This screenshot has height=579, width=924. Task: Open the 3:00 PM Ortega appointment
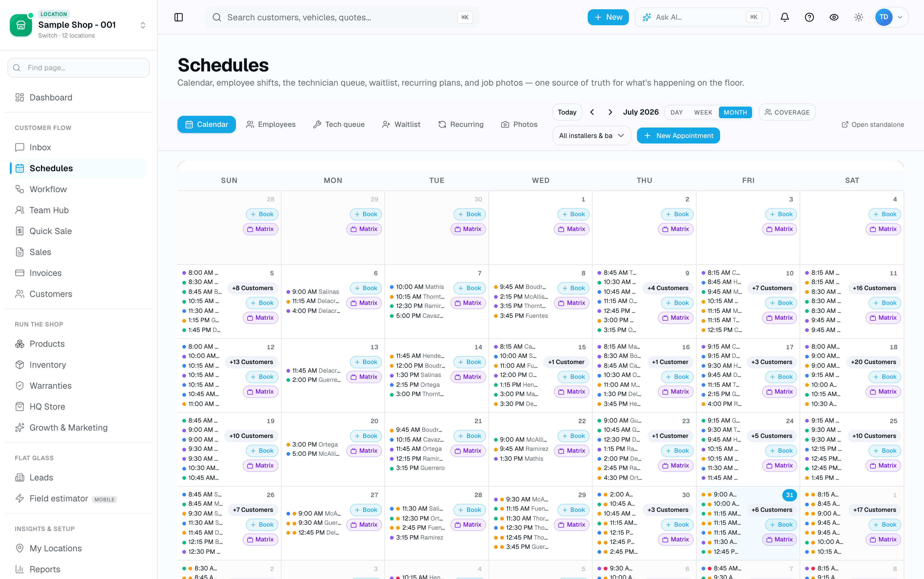[312, 445]
